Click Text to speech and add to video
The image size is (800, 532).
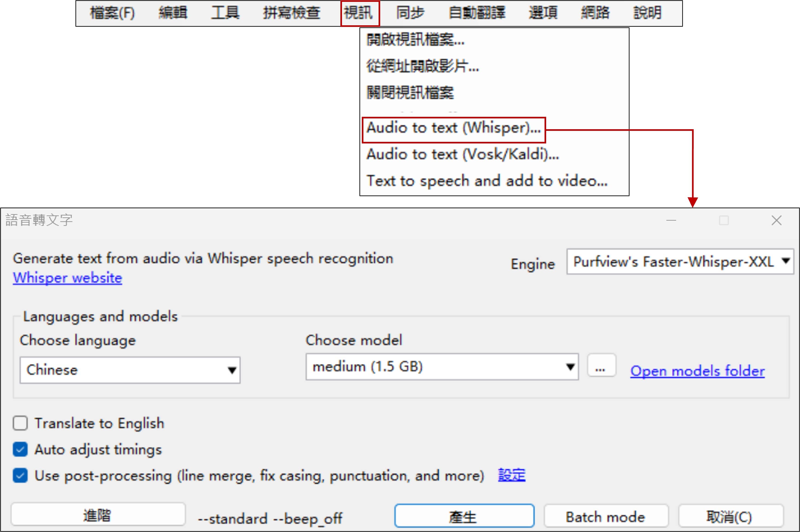click(x=487, y=181)
